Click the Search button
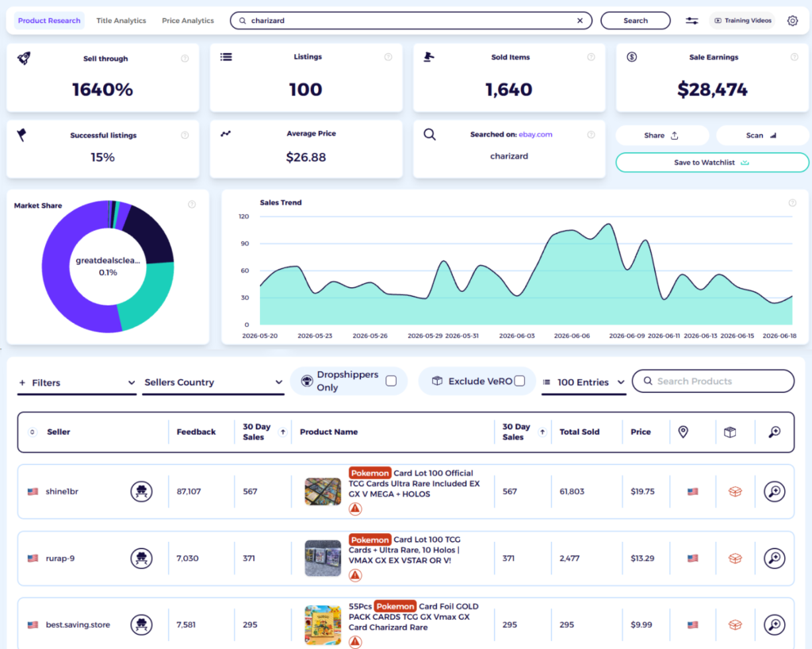 coord(635,21)
